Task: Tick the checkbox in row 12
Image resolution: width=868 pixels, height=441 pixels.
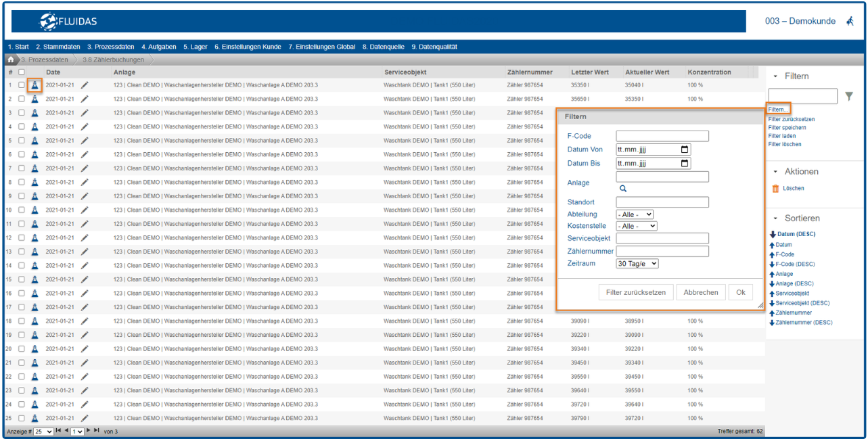Action: pos(22,238)
